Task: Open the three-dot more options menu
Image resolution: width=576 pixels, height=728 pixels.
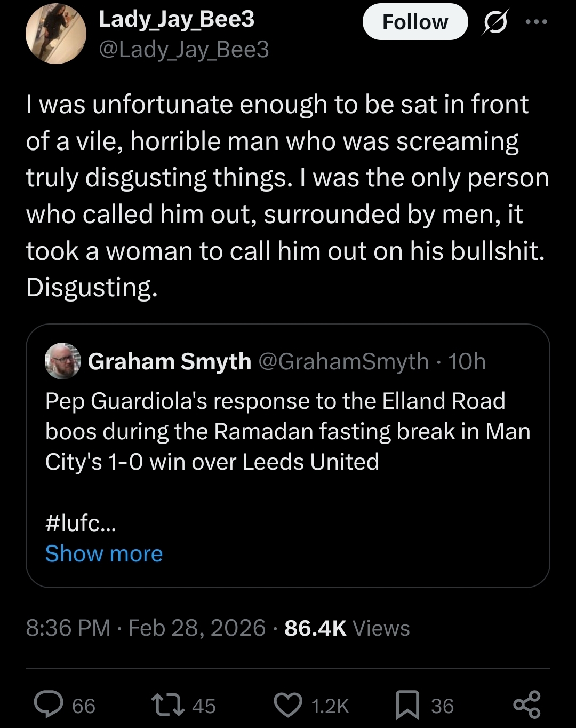Action: [536, 22]
